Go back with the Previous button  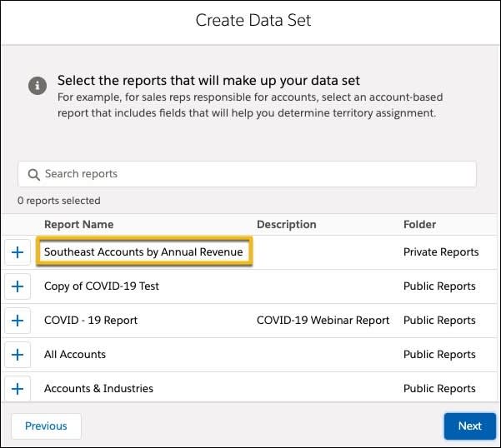[x=46, y=426]
